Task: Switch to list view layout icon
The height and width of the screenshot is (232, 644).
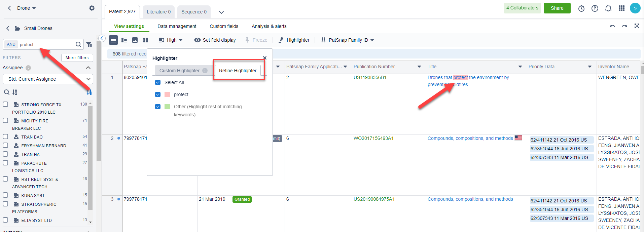Action: [x=124, y=40]
